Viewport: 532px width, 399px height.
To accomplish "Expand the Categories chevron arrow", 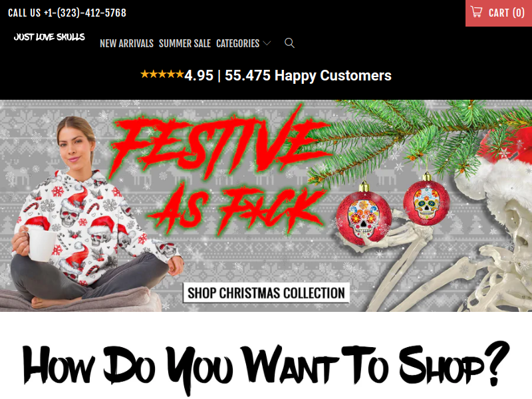I will click(267, 43).
